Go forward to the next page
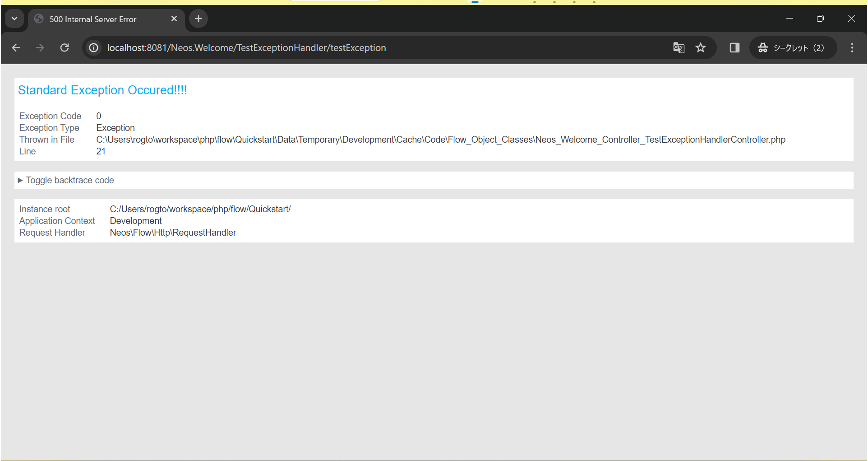 pos(40,48)
